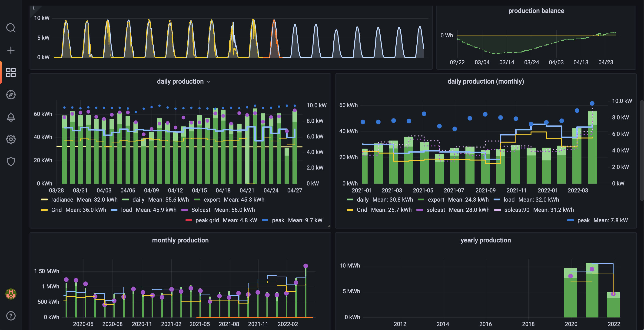Click the Create plus icon

tap(11, 50)
